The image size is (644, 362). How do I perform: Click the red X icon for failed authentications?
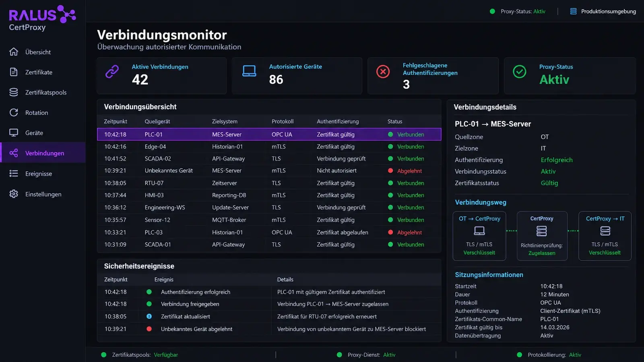pos(383,72)
